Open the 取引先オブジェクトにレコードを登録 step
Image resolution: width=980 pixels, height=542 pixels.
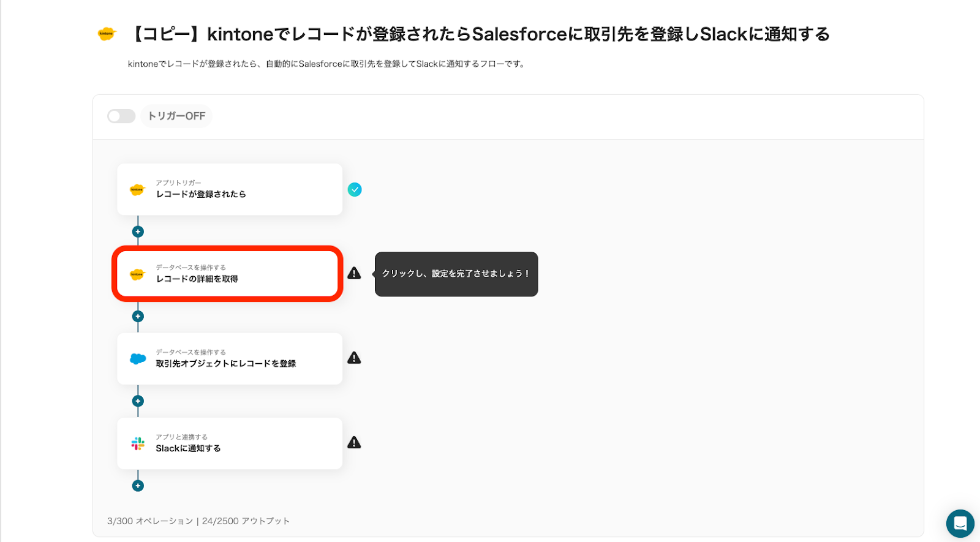[230, 358]
